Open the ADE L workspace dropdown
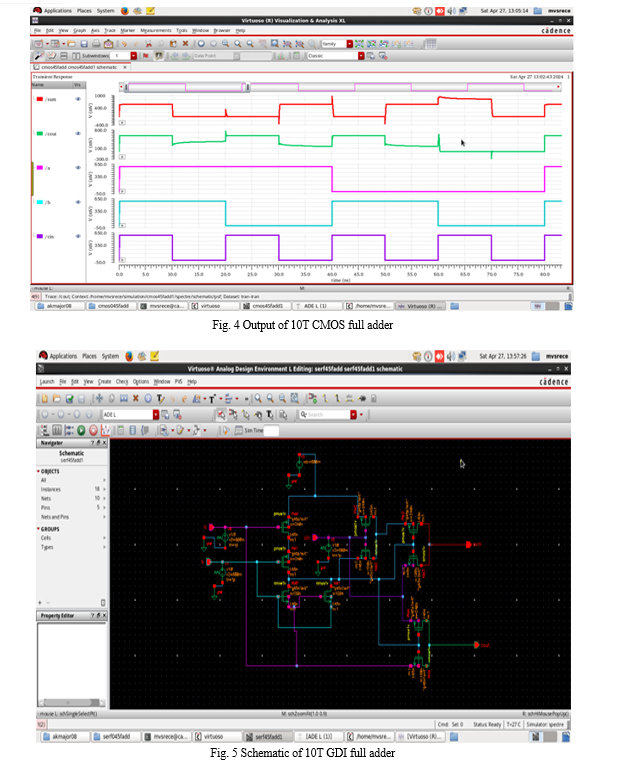Image resolution: width=624 pixels, height=765 pixels. [156, 415]
